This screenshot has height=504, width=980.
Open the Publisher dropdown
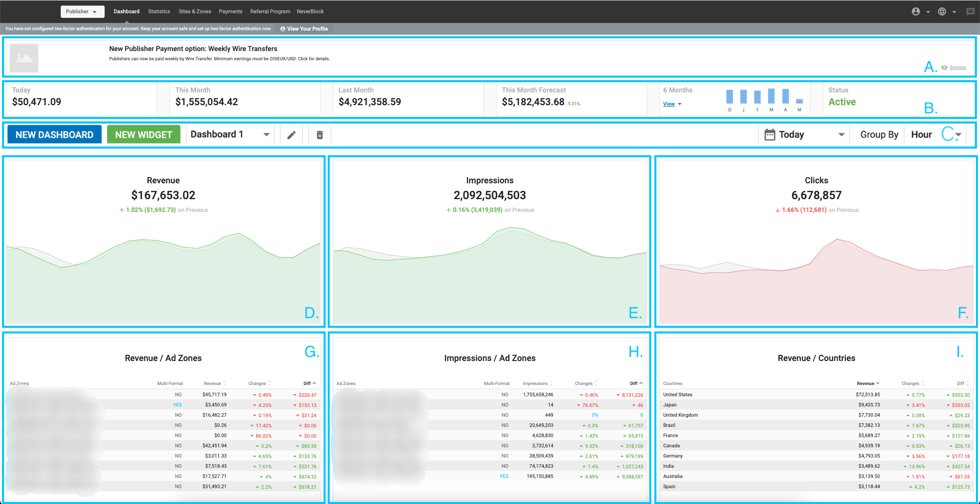(82, 11)
